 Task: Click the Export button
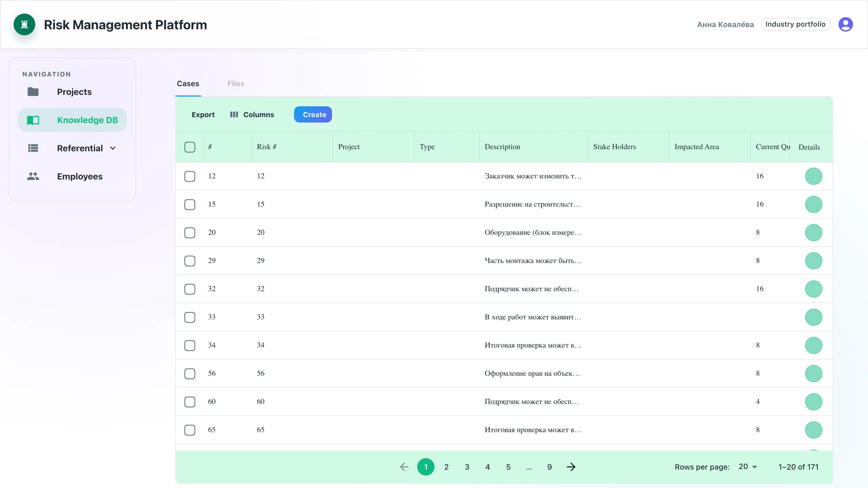pyautogui.click(x=203, y=115)
